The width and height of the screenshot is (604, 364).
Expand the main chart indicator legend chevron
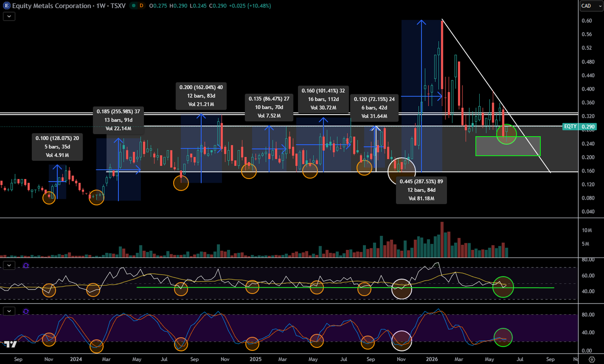[10, 16]
